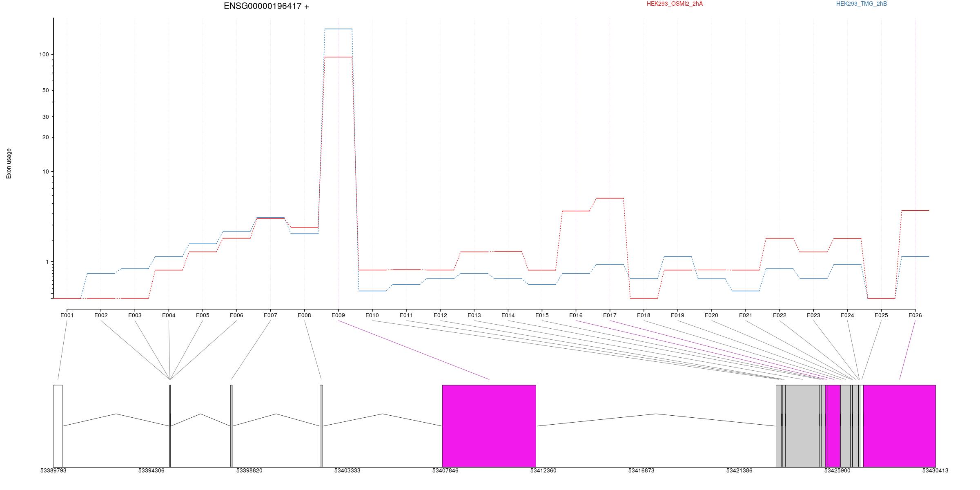The height and width of the screenshot is (490, 980).
Task: Click the blue E009 peak plateau line
Action: click(x=339, y=29)
